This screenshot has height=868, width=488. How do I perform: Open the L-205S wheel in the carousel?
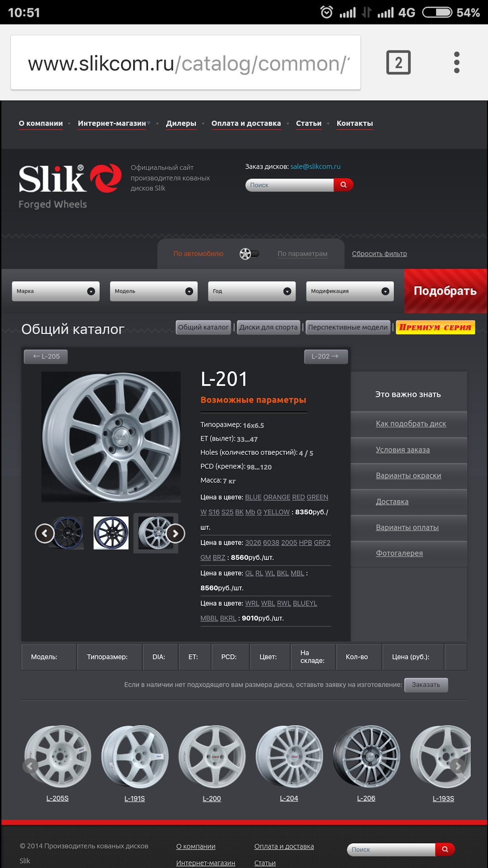(x=57, y=757)
